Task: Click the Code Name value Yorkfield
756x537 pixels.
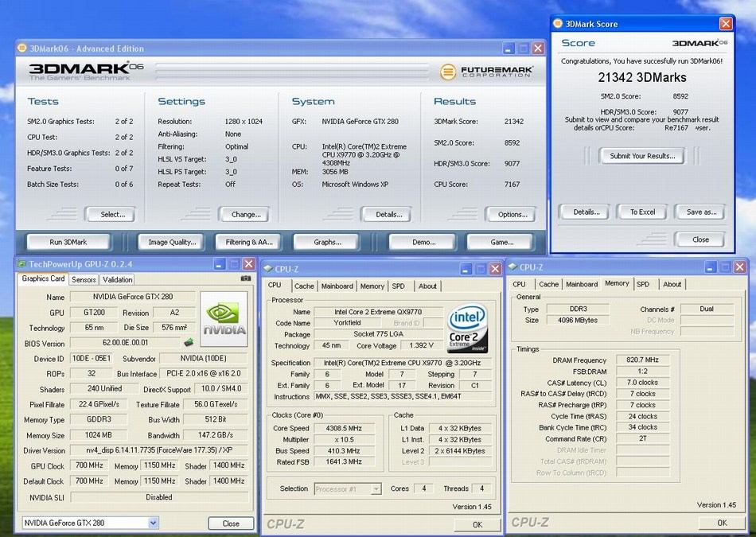Action: coord(347,323)
